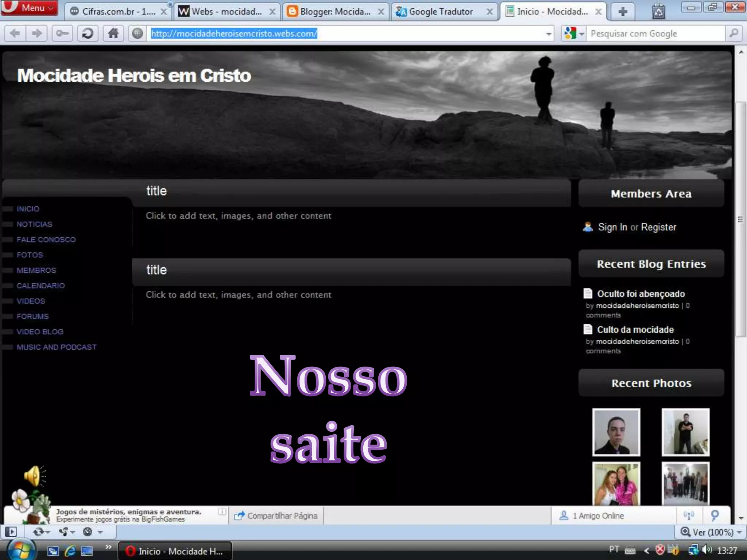Switch to the Google Tradutor tab

click(440, 12)
